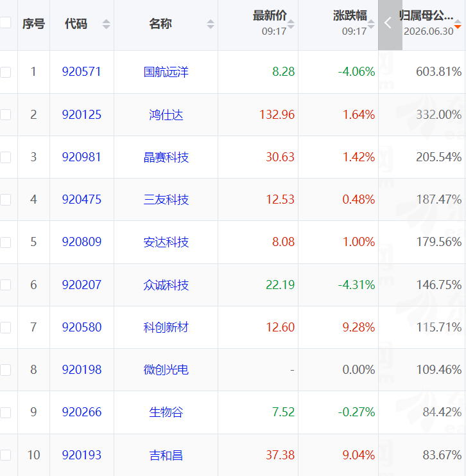The height and width of the screenshot is (476, 466).
Task: Open the 微创光电 stock name link
Action: (166, 370)
